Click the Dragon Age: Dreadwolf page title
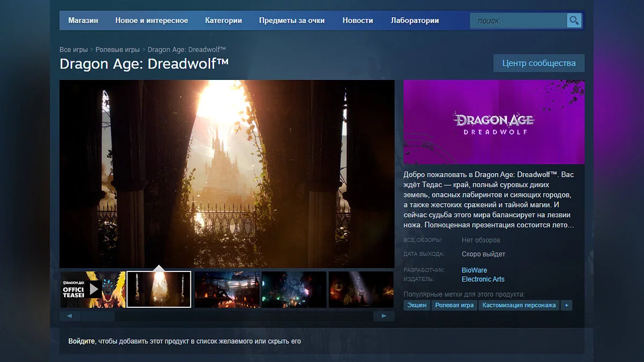This screenshot has height=362, width=644. click(x=144, y=63)
